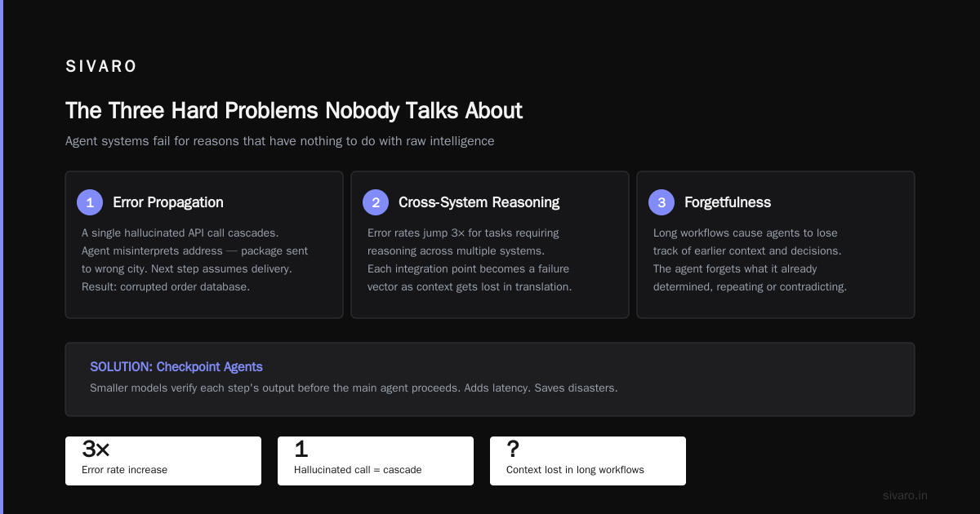Image resolution: width=980 pixels, height=514 pixels.
Task: Click the 'Smaller models verify each step's output' sentence
Action: (354, 388)
